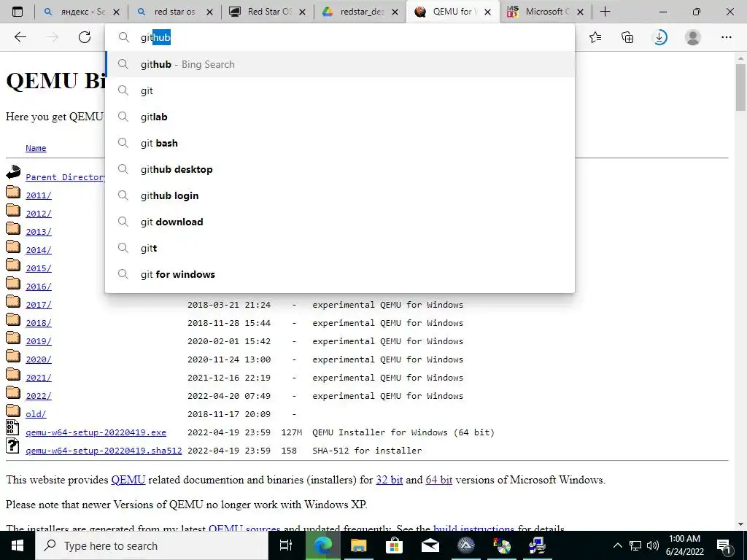The height and width of the screenshot is (560, 747).
Task: Click the back-arrow icon beside Parent Directory
Action: (x=13, y=172)
